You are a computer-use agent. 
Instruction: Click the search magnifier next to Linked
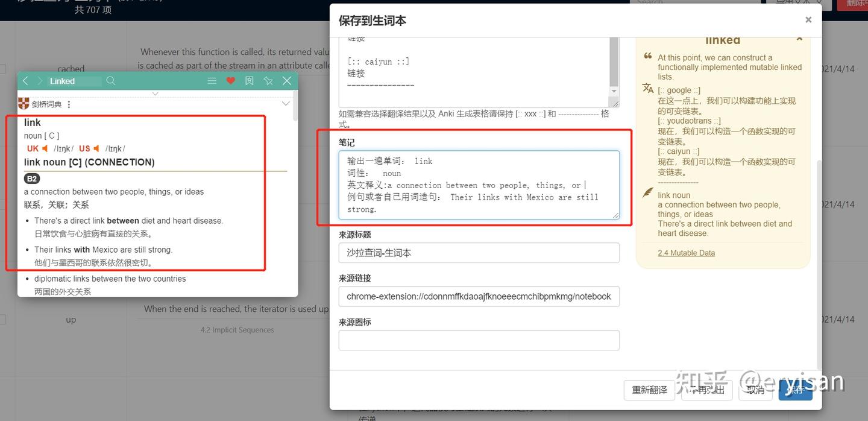click(x=112, y=81)
